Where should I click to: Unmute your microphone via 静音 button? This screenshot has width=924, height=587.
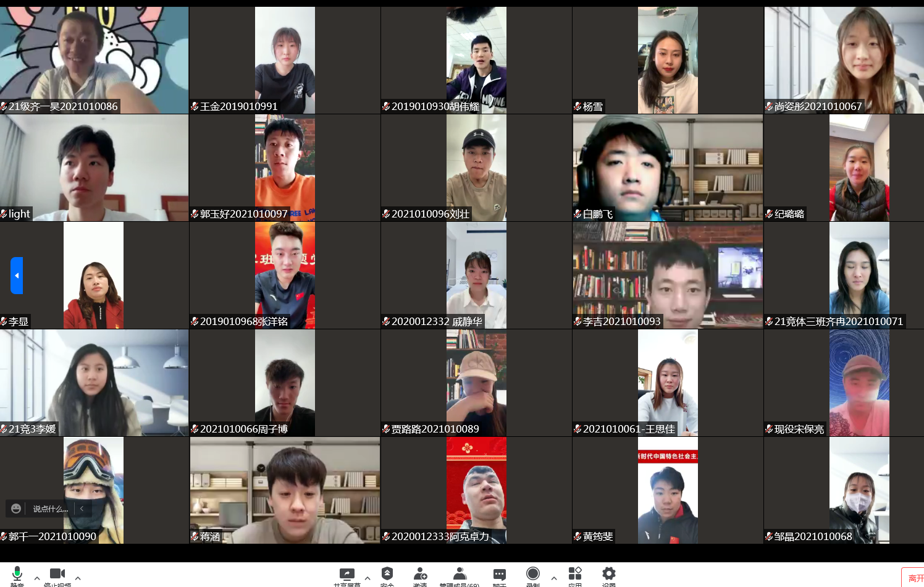(17, 573)
